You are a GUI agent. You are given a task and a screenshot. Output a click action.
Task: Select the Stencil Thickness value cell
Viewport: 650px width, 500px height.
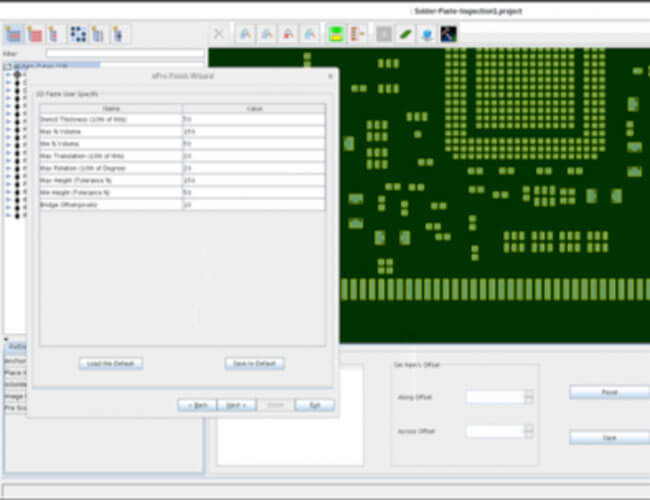point(252,119)
